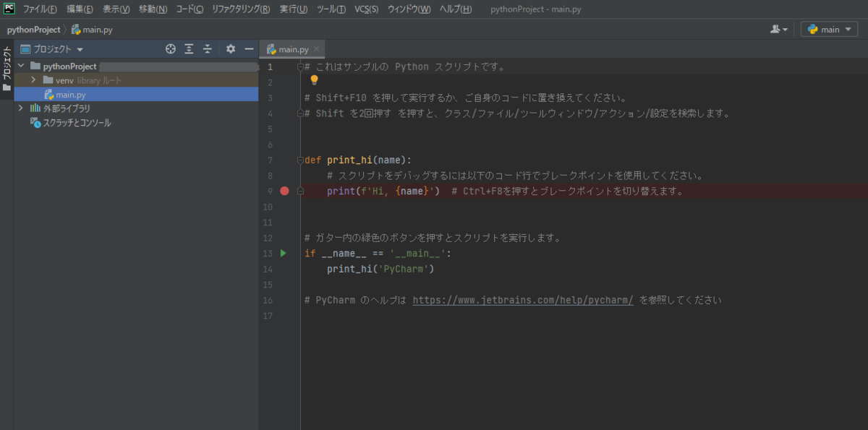The width and height of the screenshot is (868, 430).
Task: Click the yellow light bulb hint
Action: 315,80
